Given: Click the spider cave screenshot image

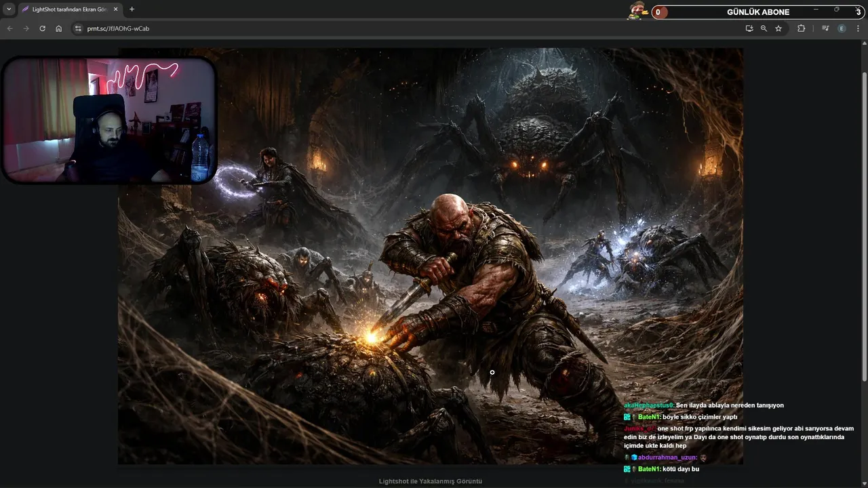Looking at the screenshot, I should tap(431, 256).
